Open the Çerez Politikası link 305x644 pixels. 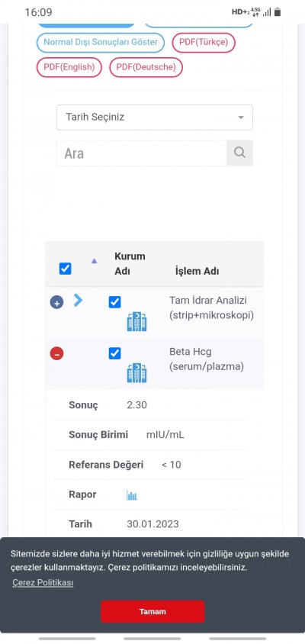tap(43, 583)
